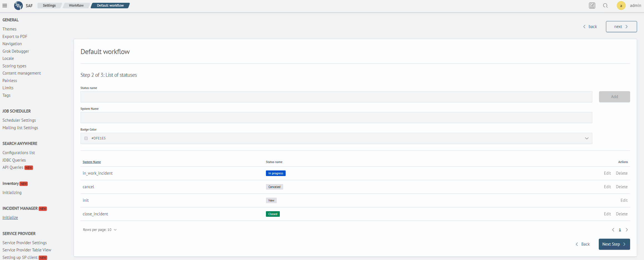
Task: Open JDBC Queries in sidebar
Action: (14, 160)
